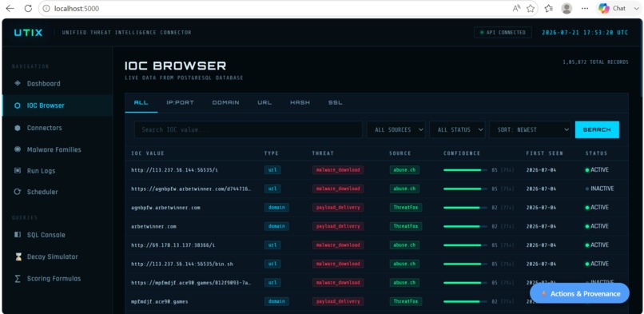Click ACTIVE status in arbetwinner.com row
This screenshot has height=314, width=644.
click(x=597, y=226)
